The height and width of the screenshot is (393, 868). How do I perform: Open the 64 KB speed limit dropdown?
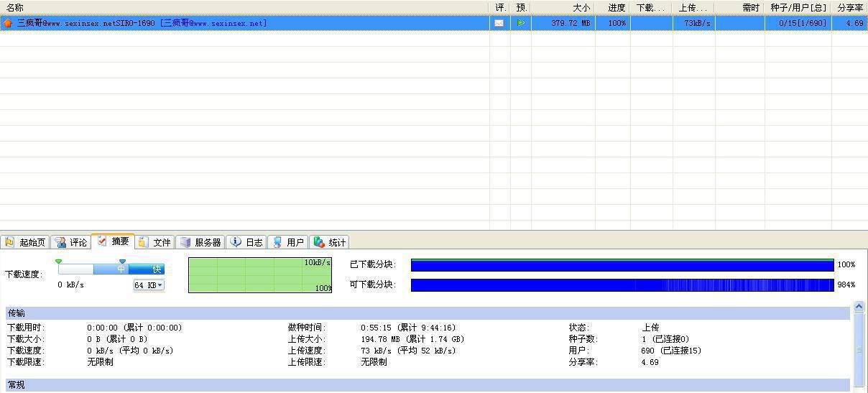pyautogui.click(x=149, y=285)
